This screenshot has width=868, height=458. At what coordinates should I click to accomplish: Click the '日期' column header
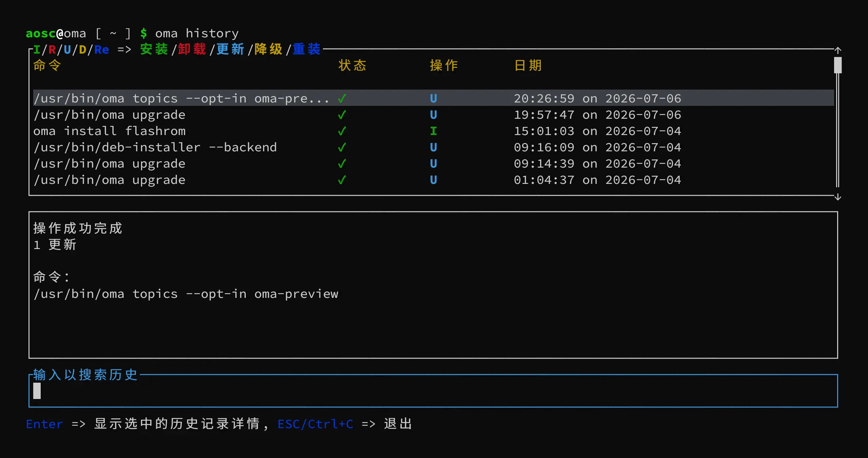coord(528,65)
